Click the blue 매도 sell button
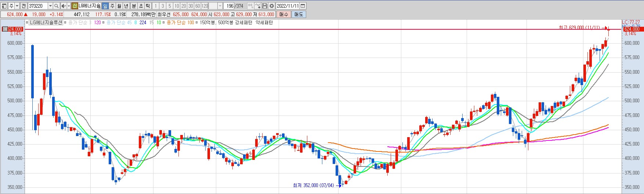 [x=299, y=14]
